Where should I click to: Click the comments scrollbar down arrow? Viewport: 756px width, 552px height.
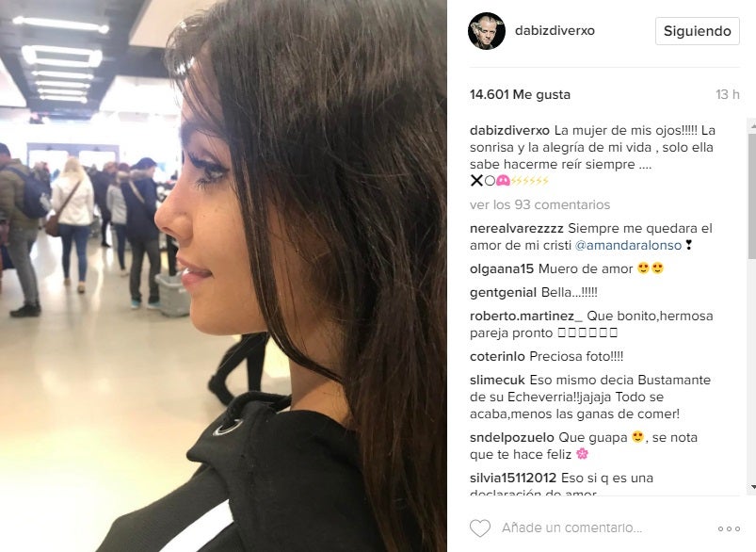752,488
